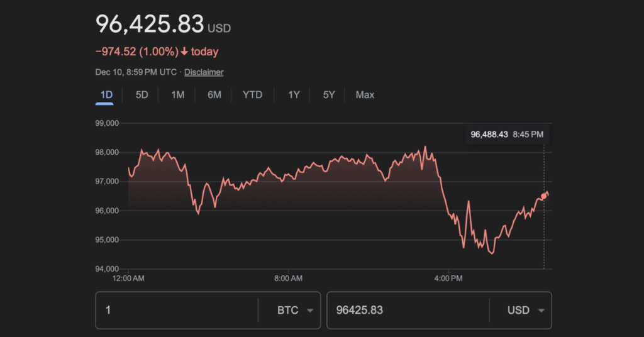This screenshot has width=644, height=337.
Task: Click the red down arrow icon
Action: (184, 52)
